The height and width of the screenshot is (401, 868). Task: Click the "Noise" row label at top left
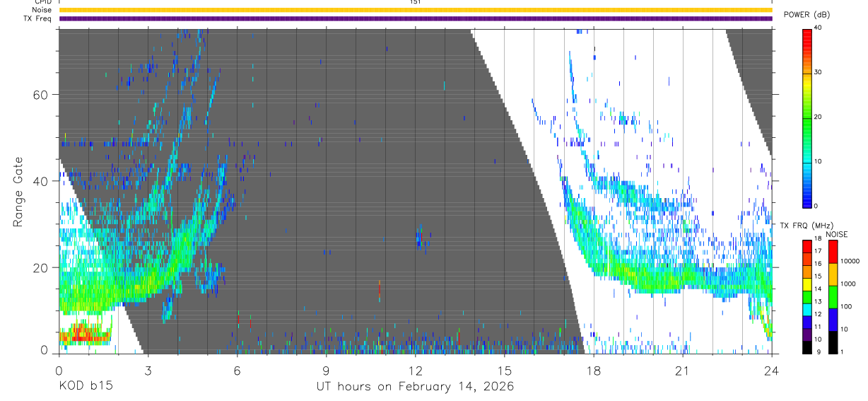coord(42,10)
